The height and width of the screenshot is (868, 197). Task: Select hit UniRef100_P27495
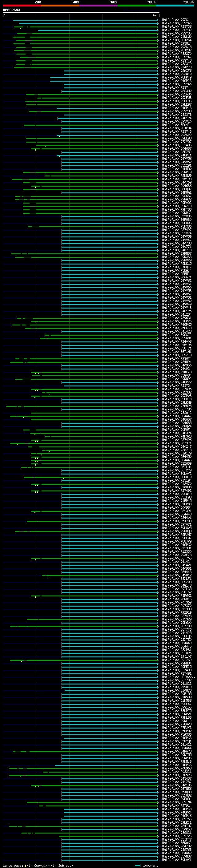[176, 389]
